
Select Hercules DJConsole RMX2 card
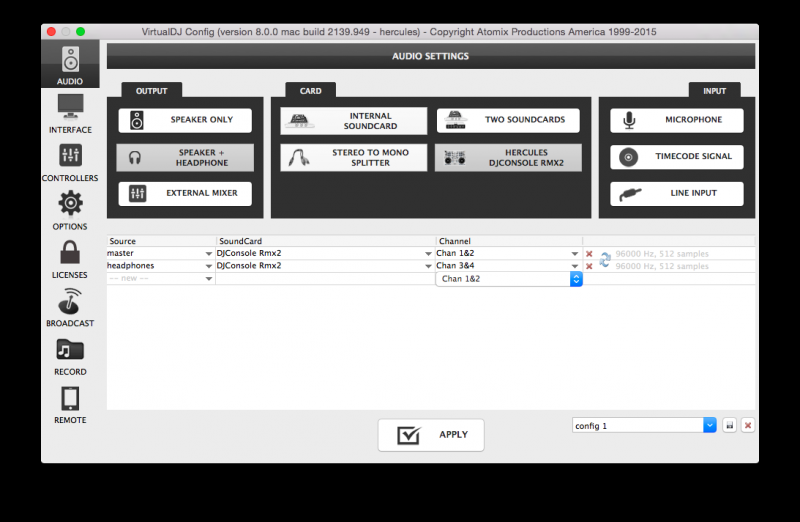point(508,157)
